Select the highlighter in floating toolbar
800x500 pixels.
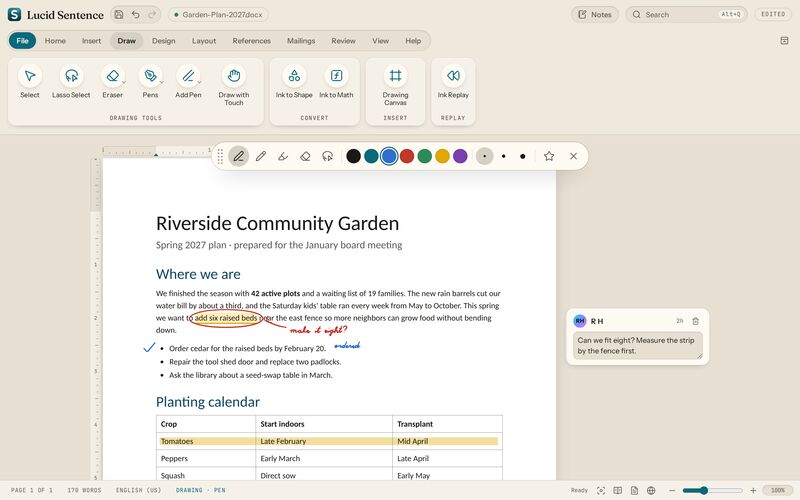click(x=283, y=156)
